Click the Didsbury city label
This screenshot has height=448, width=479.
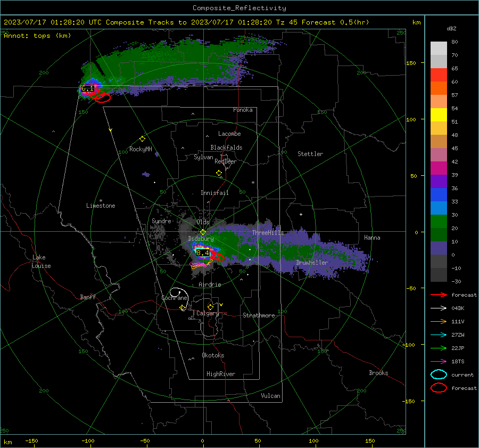201,239
